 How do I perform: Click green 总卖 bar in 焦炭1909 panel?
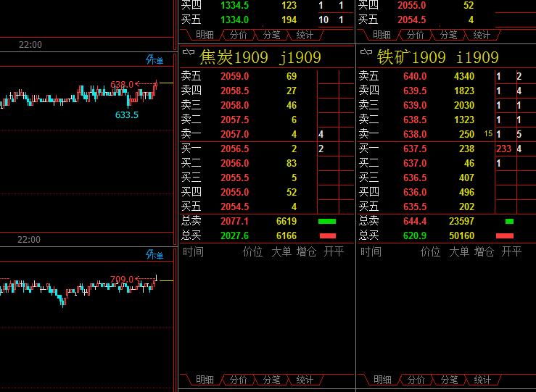[327, 221]
